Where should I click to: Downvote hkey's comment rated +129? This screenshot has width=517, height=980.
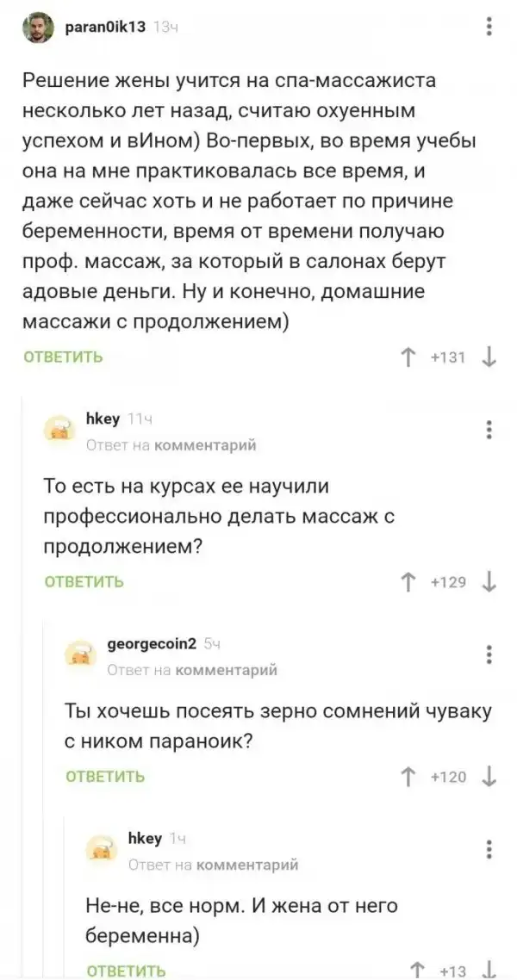click(489, 582)
